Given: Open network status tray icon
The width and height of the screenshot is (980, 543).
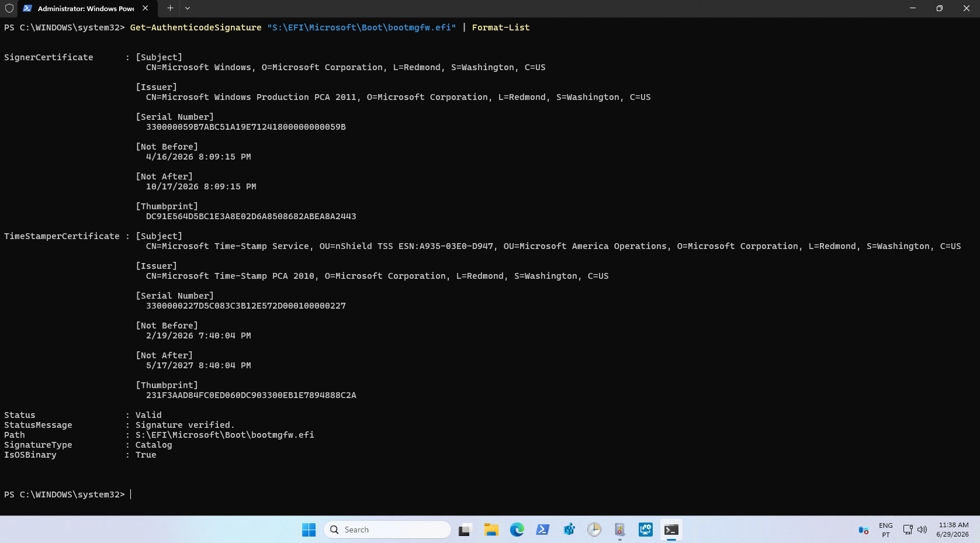Looking at the screenshot, I should pos(908,530).
